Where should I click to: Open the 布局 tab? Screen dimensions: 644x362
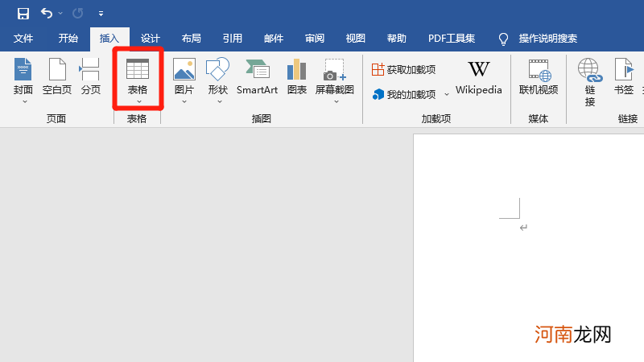coord(191,39)
